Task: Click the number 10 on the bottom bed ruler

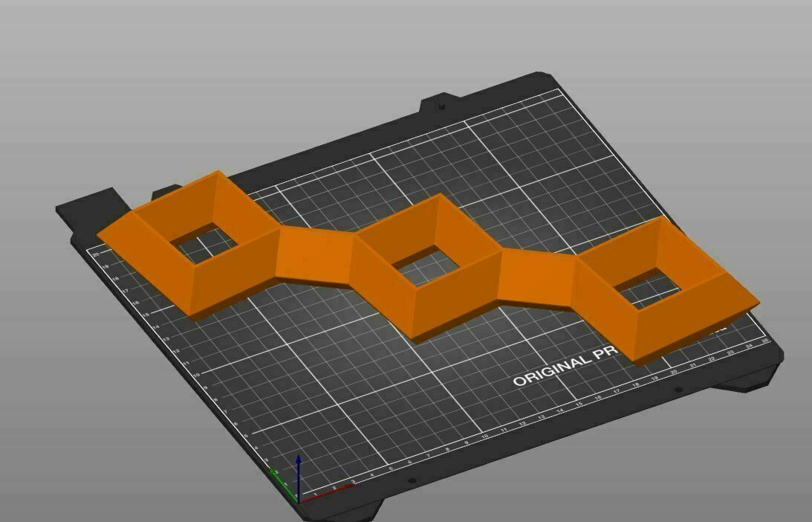Action: 484,436
